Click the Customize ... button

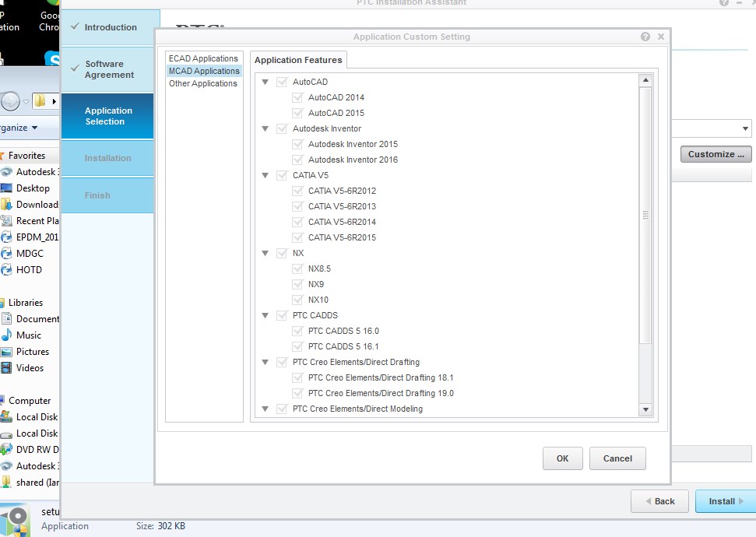716,154
